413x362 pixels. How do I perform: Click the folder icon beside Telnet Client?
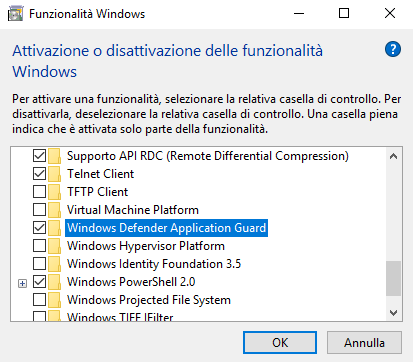coord(54,174)
